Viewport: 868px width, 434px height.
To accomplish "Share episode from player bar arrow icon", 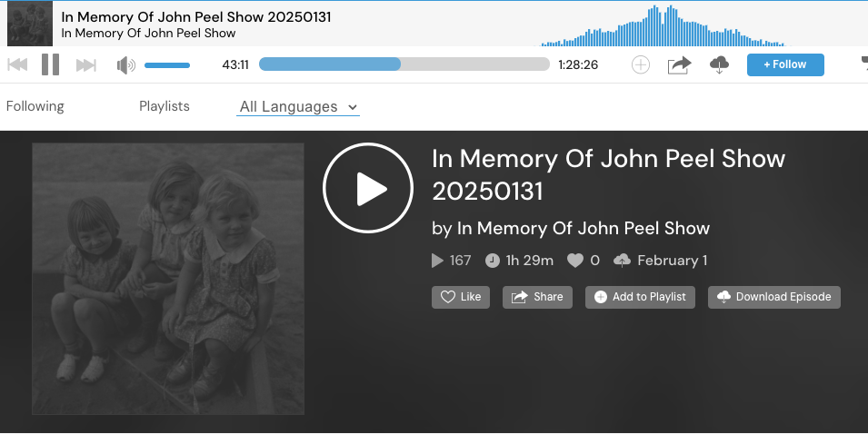I will tap(679, 64).
